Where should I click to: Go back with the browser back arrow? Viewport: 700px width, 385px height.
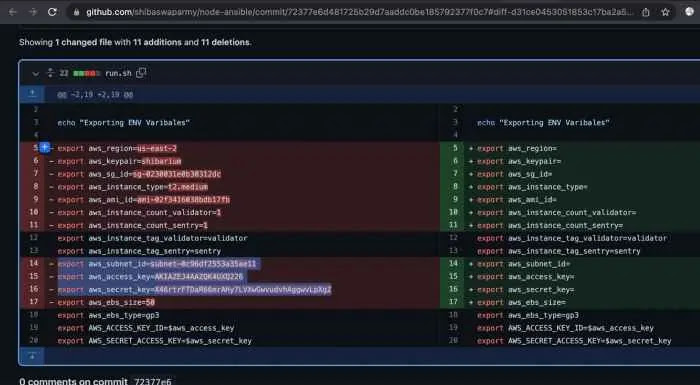(x=12, y=12)
